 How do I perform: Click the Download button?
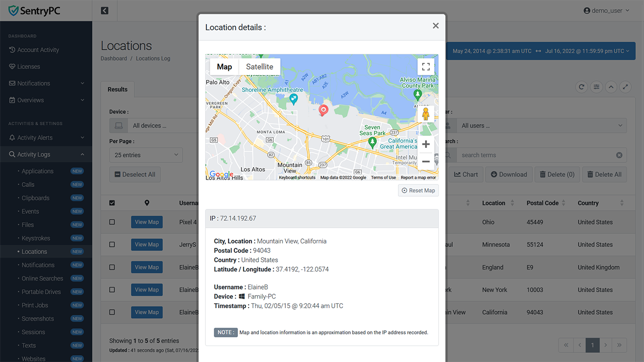pos(509,174)
